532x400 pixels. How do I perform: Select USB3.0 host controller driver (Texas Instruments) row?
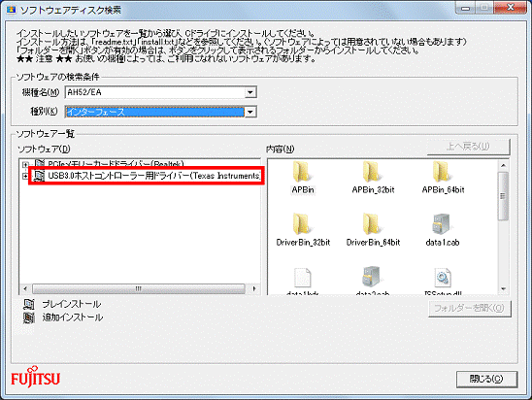point(147,176)
